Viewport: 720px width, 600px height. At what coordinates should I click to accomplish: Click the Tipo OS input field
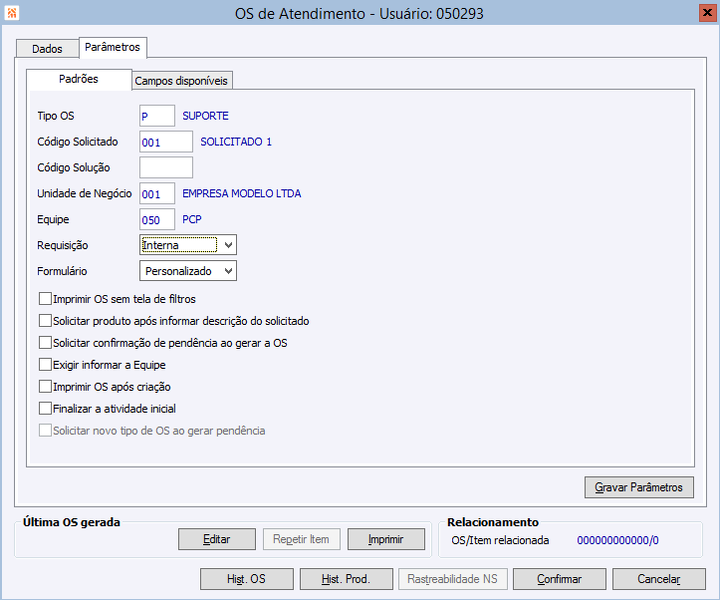point(157,116)
